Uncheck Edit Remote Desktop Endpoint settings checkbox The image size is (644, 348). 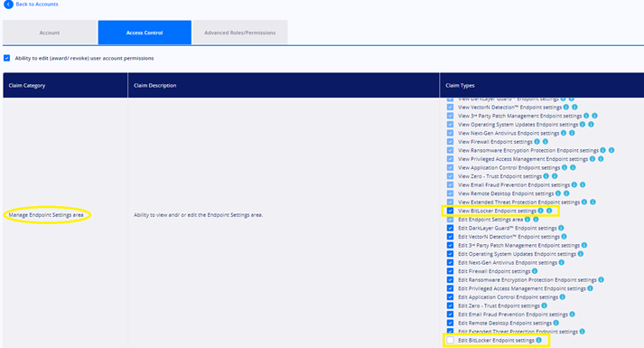(450, 323)
